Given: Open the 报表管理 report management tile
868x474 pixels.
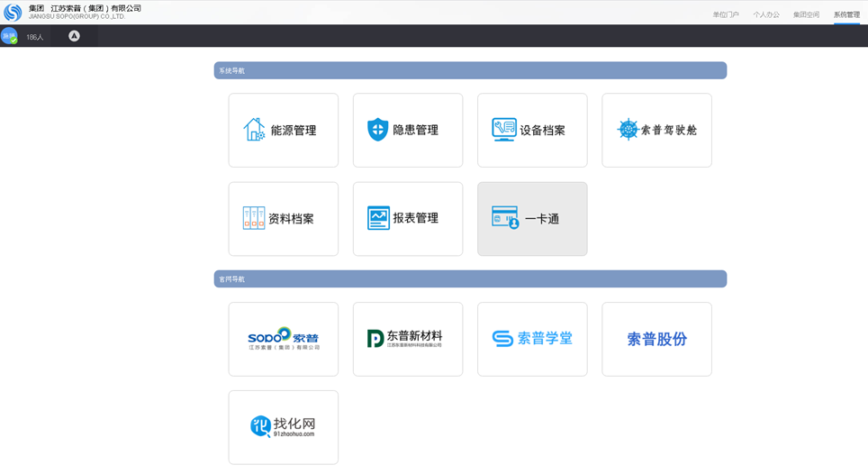Looking at the screenshot, I should point(407,219).
